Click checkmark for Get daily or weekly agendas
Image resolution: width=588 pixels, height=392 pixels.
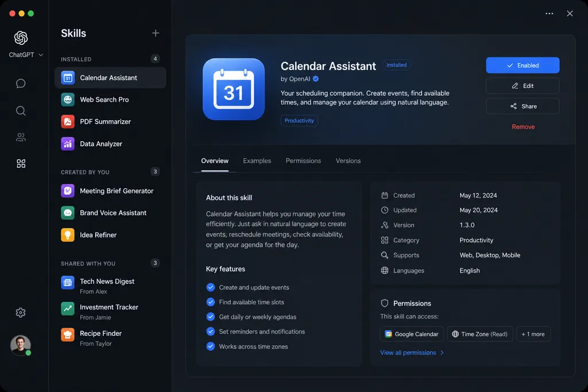point(210,317)
